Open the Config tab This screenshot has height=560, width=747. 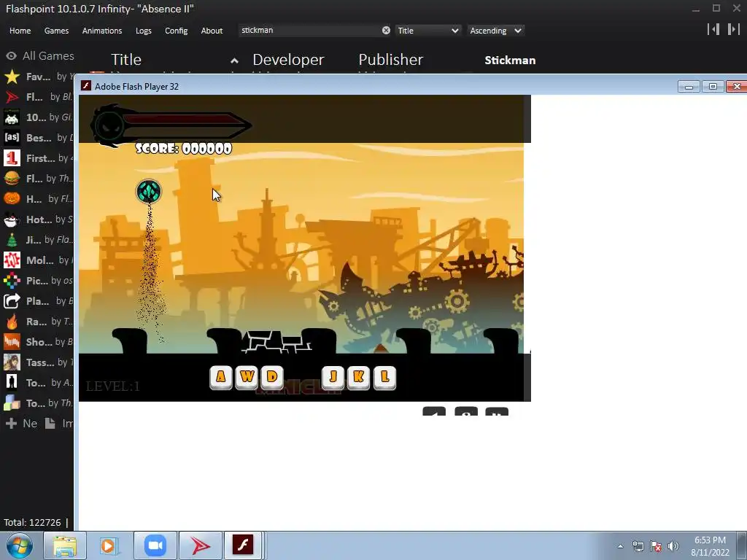tap(177, 31)
